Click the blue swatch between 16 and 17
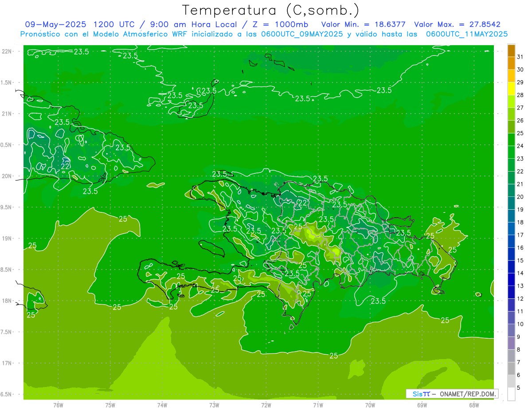Image resolution: width=532 pixels, height=411 pixels. click(x=511, y=241)
